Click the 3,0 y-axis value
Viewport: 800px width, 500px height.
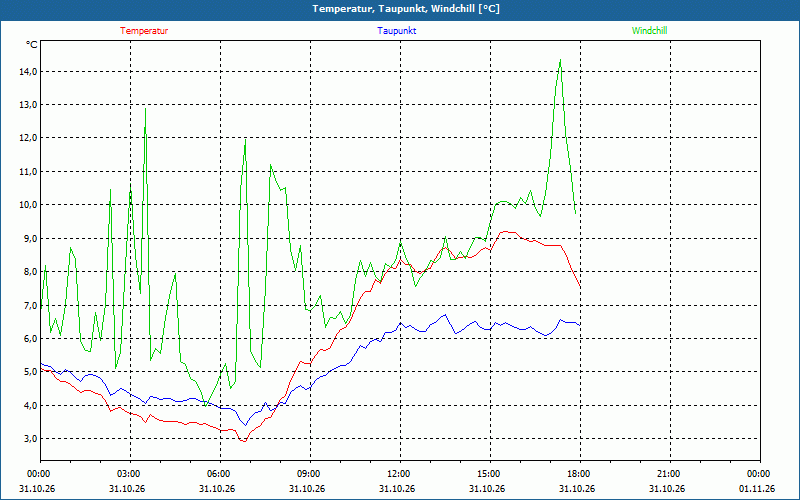(30, 439)
